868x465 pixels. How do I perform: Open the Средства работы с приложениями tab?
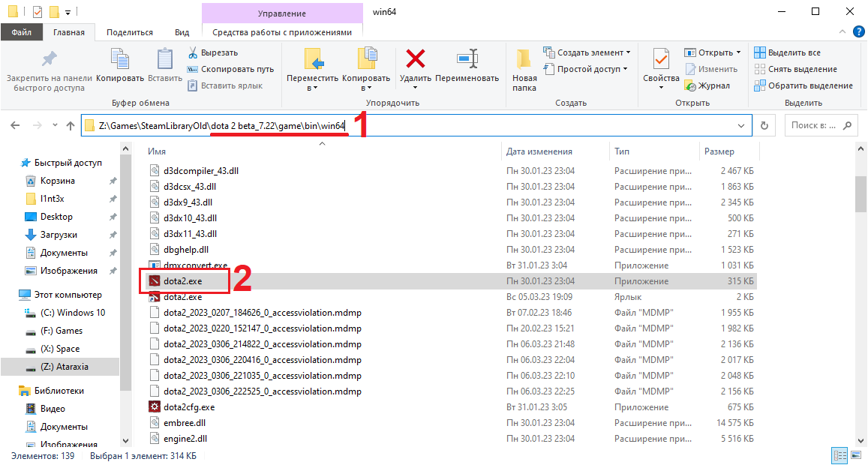(x=282, y=32)
